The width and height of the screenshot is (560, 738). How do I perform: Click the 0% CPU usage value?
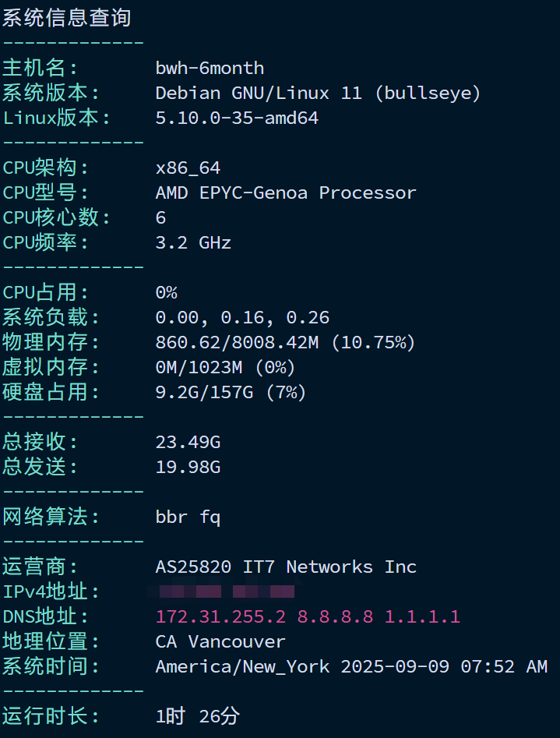pyautogui.click(x=166, y=293)
